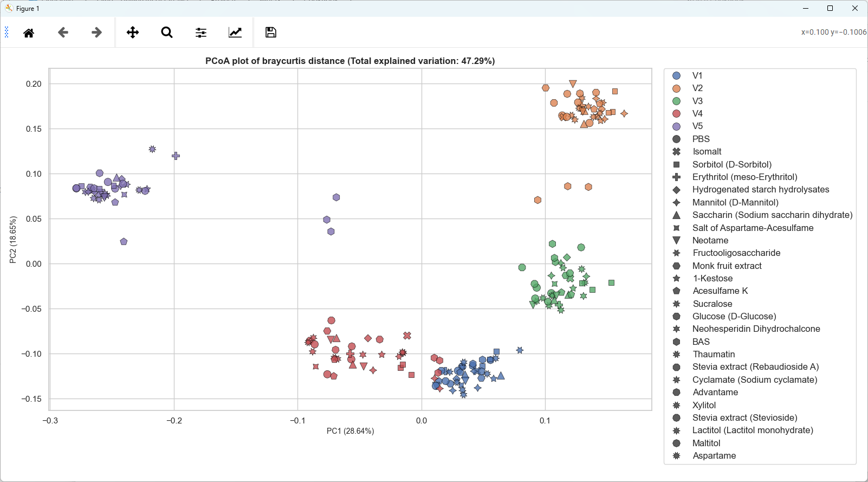The width and height of the screenshot is (868, 482).
Task: Click the red X marker data point
Action: click(407, 336)
